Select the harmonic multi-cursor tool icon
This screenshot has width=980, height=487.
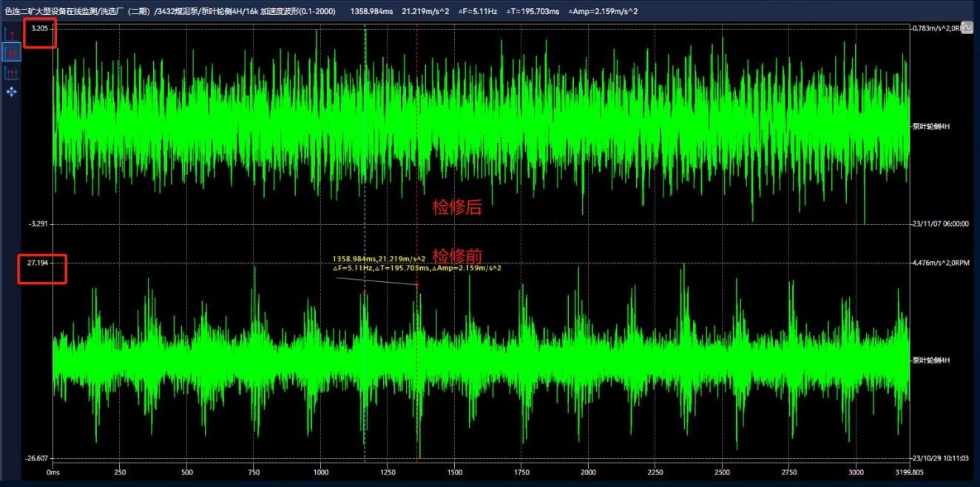point(11,73)
